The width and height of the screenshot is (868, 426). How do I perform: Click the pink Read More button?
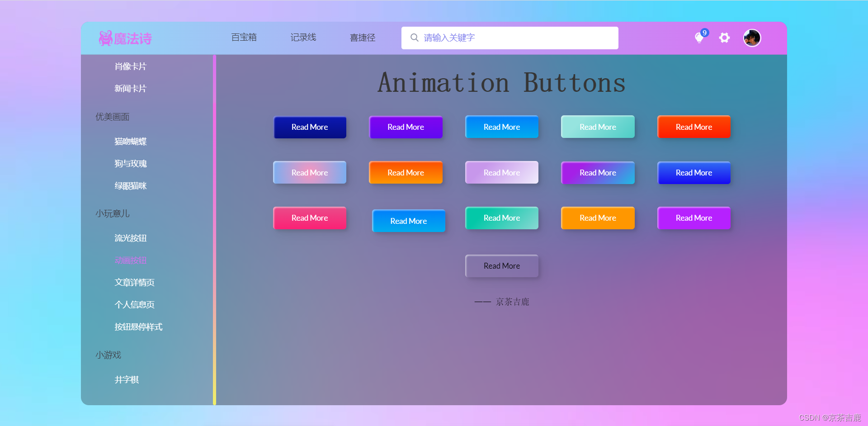pyautogui.click(x=310, y=218)
